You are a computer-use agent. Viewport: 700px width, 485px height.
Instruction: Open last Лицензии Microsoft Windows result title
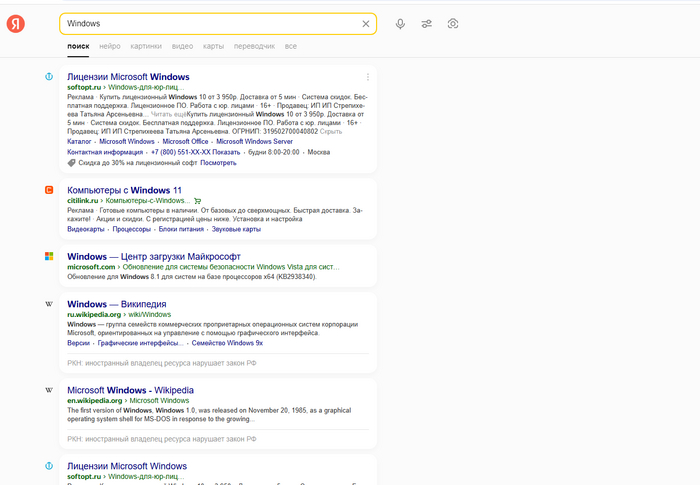point(127,466)
